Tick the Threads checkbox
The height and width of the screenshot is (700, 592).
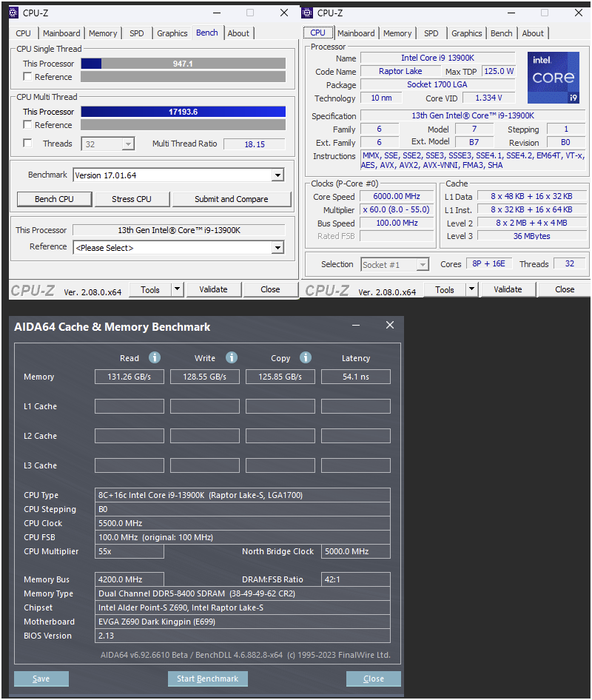pyautogui.click(x=27, y=143)
